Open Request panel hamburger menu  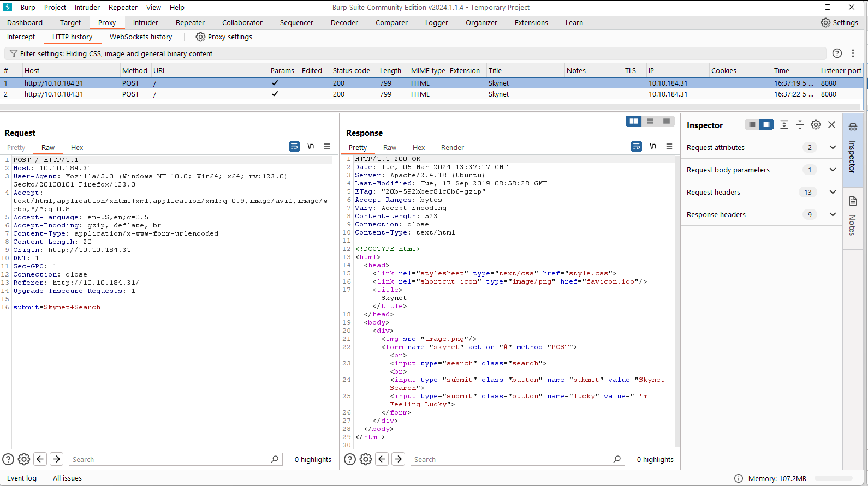coord(327,146)
